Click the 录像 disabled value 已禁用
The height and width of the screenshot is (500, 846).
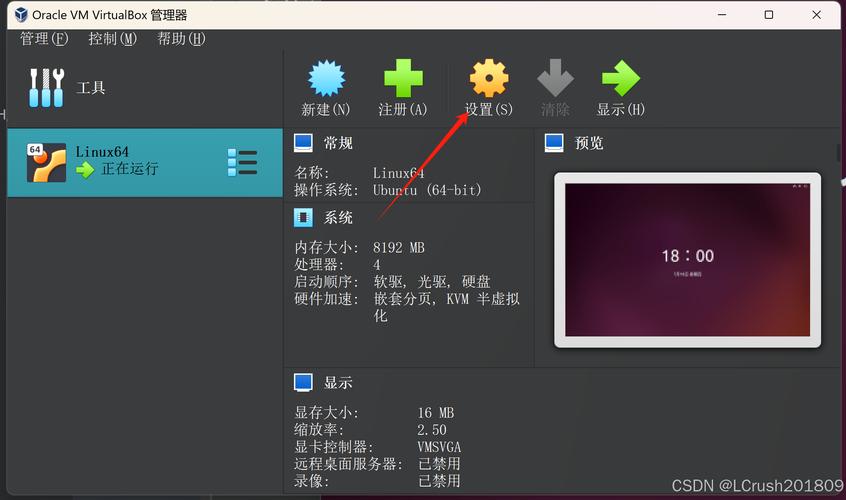439,481
